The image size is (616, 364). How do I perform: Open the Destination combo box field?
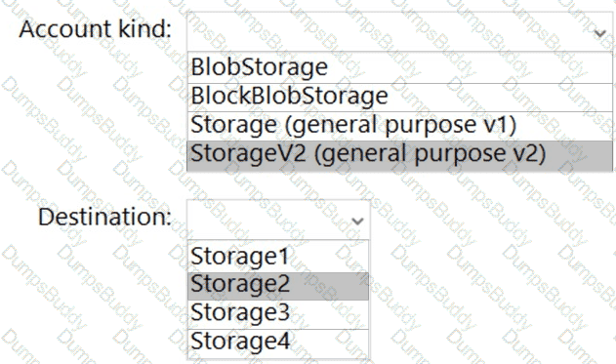coord(278,220)
